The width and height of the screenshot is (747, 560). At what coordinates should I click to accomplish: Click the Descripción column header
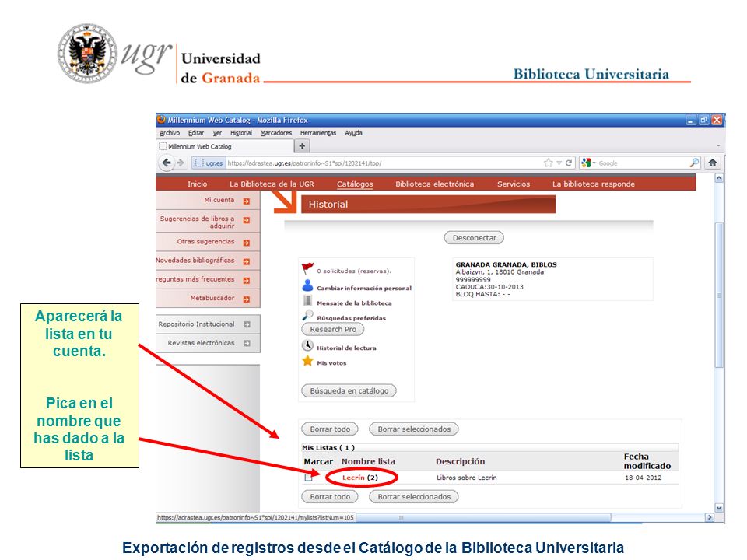pos(460,461)
